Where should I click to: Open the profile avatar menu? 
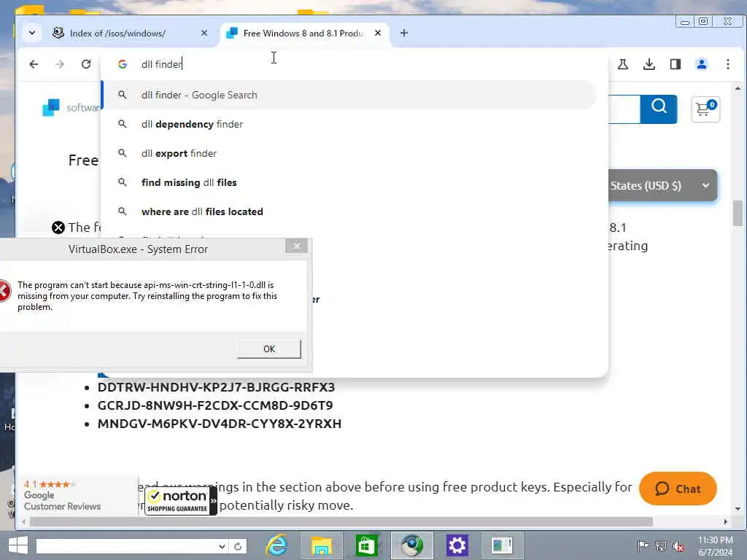[x=701, y=64]
